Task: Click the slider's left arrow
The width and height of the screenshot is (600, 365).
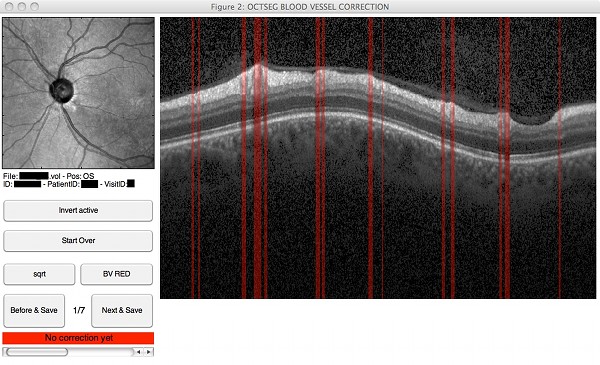Action: (139, 352)
